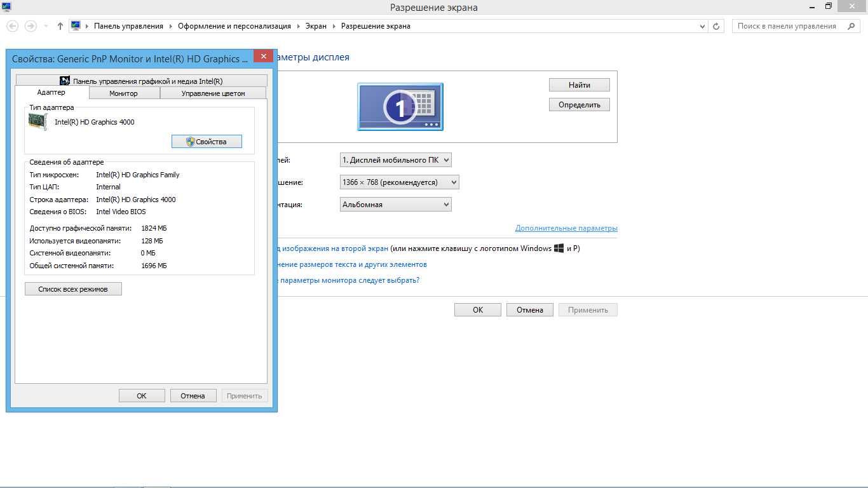The image size is (868, 488).
Task: Cancel the properties dialog with Отмена
Action: coord(193,396)
